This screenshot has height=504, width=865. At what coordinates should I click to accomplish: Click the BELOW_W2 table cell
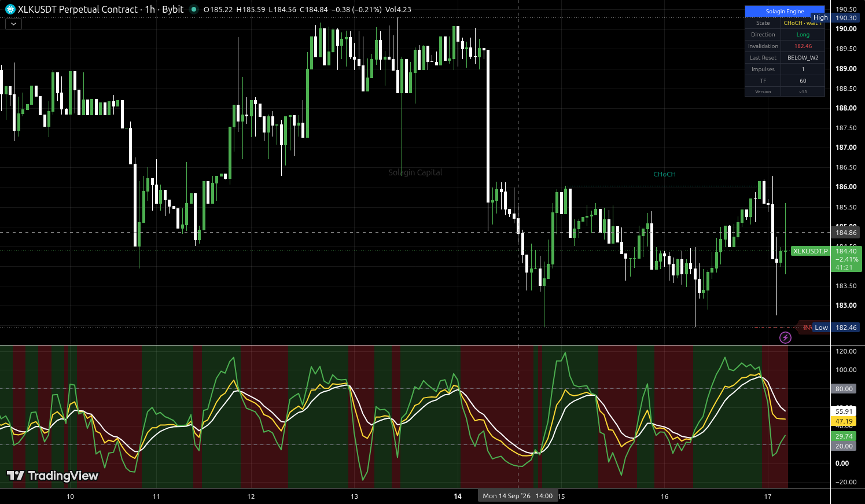point(803,58)
